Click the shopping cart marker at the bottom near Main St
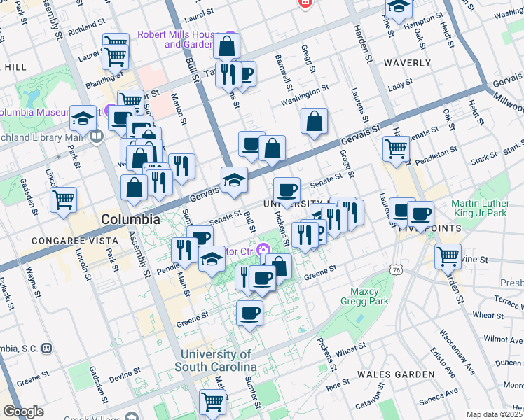524x420 pixels. [x=212, y=402]
